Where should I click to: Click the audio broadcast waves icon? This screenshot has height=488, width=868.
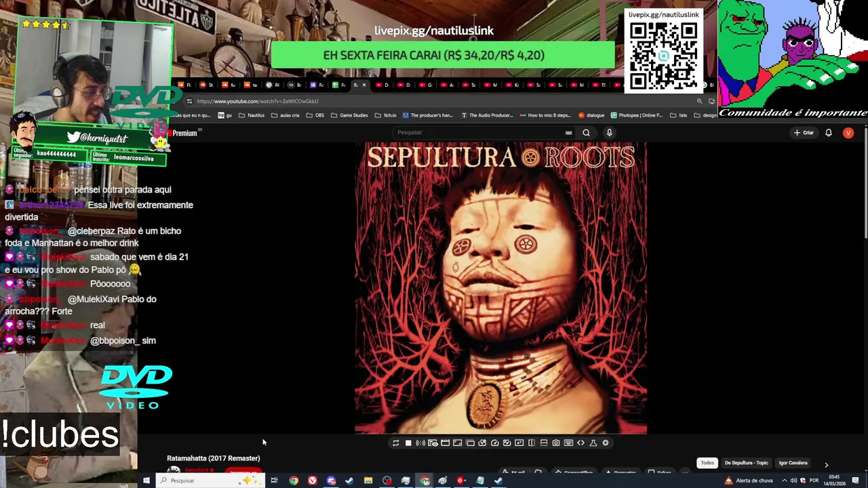click(420, 443)
